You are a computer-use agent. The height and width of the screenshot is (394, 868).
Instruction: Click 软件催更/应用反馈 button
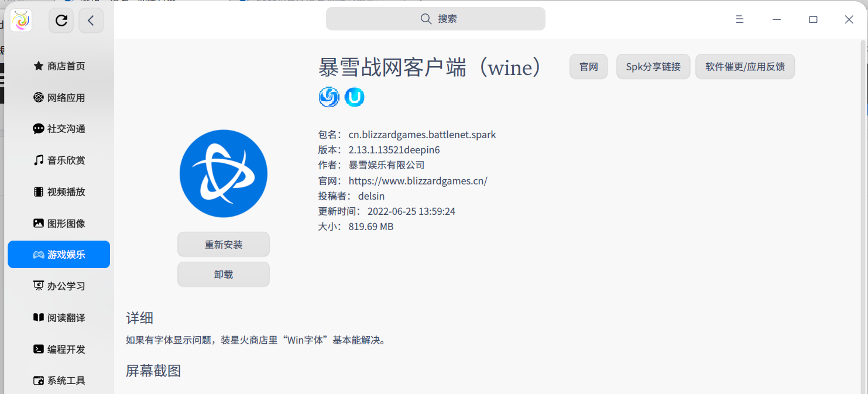coord(745,67)
